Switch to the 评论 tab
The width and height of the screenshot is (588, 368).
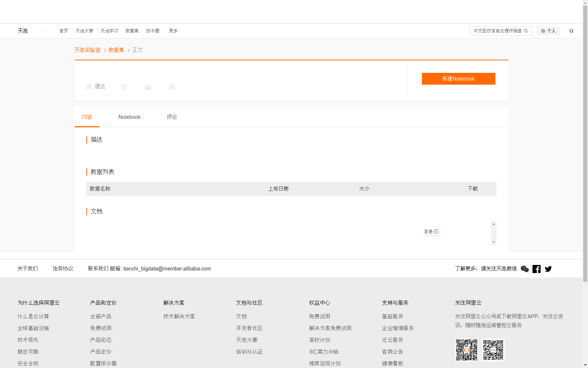172,117
